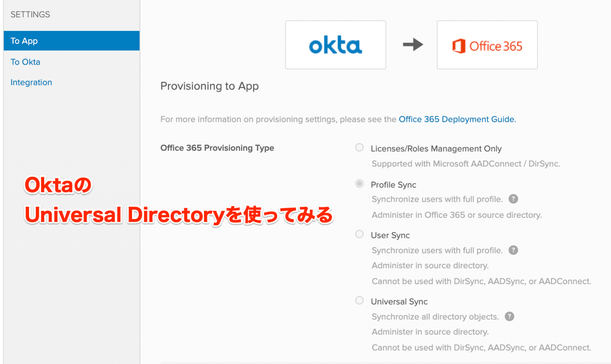Click the Okta logo image
The height and width of the screenshot is (364, 611).
point(335,45)
